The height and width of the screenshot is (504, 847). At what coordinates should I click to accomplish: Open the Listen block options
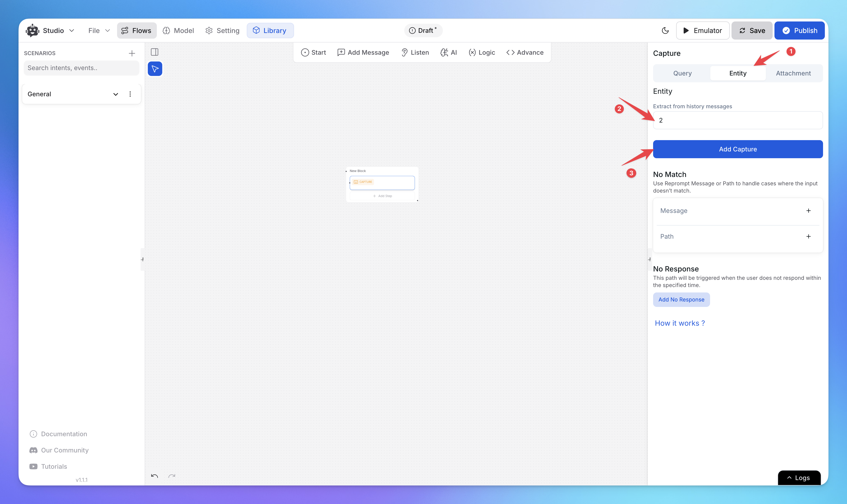415,53
